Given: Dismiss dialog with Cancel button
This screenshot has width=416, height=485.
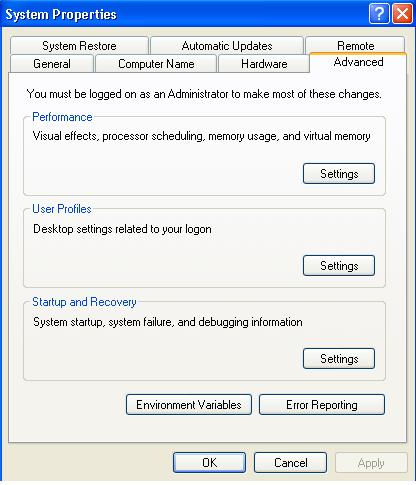Looking at the screenshot, I should (290, 463).
